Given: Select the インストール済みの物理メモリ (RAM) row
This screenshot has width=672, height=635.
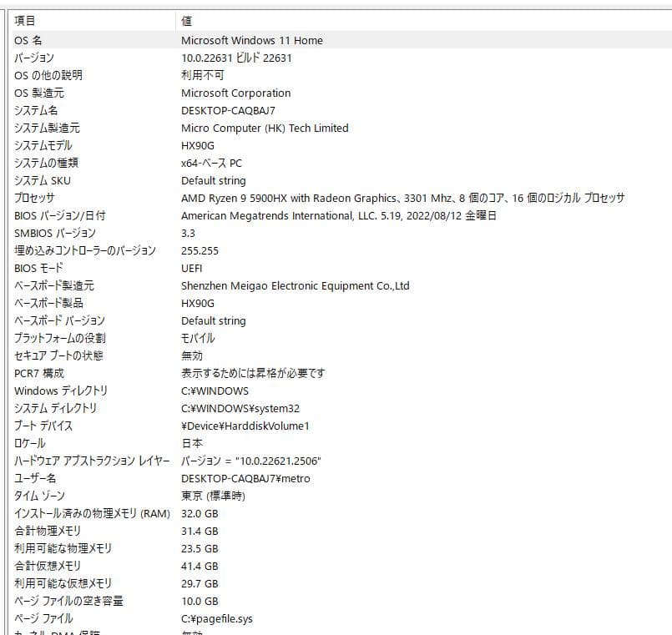Looking at the screenshot, I should [x=92, y=513].
